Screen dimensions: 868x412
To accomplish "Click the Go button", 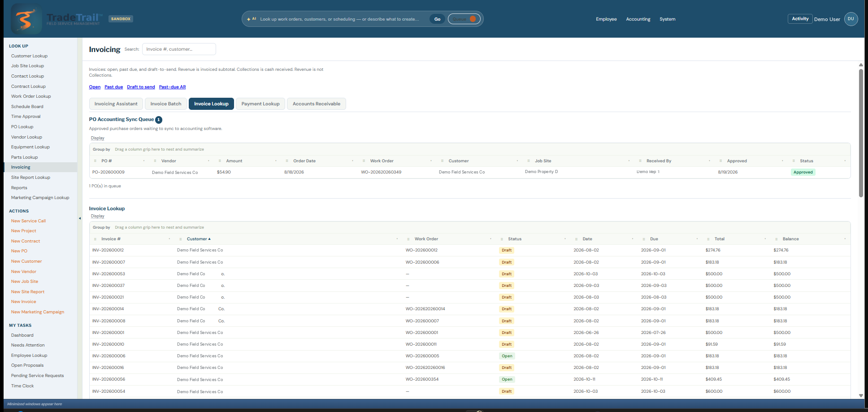I will (437, 19).
